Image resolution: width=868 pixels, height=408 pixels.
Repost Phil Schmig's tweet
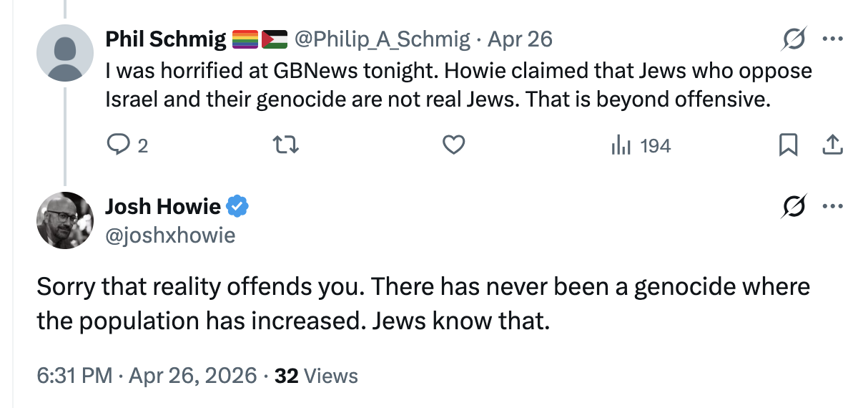[x=286, y=146]
